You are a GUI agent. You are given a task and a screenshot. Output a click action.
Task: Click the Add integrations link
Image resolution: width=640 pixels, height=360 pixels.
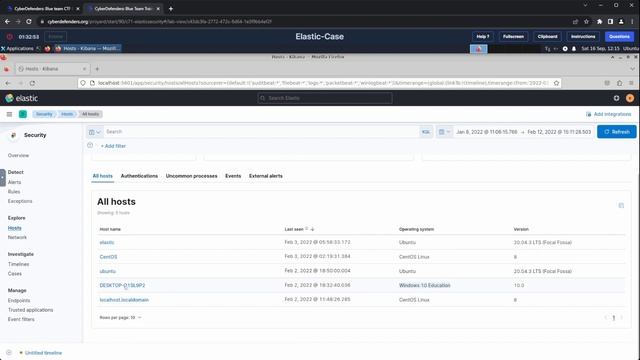coord(612,114)
